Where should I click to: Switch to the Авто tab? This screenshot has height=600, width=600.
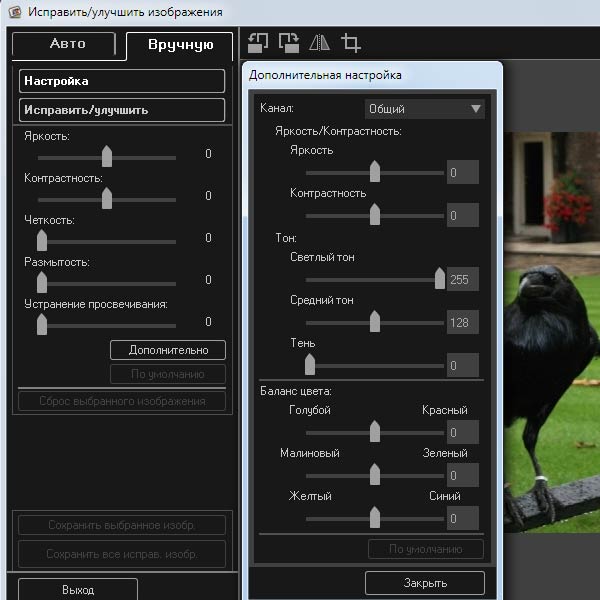[64, 44]
